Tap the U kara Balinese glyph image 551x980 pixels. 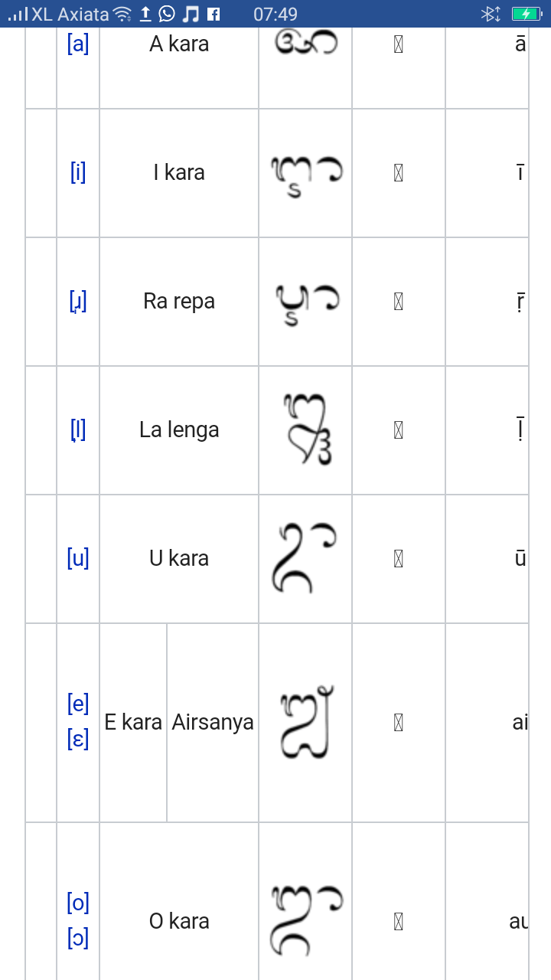click(x=305, y=558)
